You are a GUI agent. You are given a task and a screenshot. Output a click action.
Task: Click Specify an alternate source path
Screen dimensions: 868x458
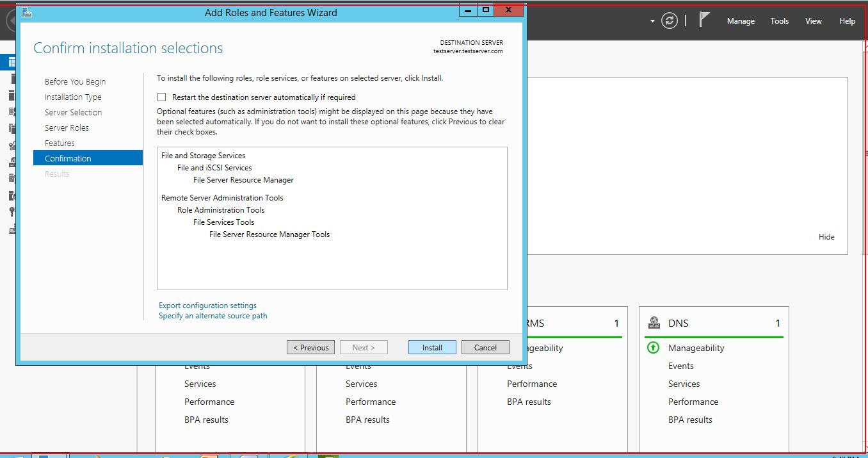(x=213, y=316)
